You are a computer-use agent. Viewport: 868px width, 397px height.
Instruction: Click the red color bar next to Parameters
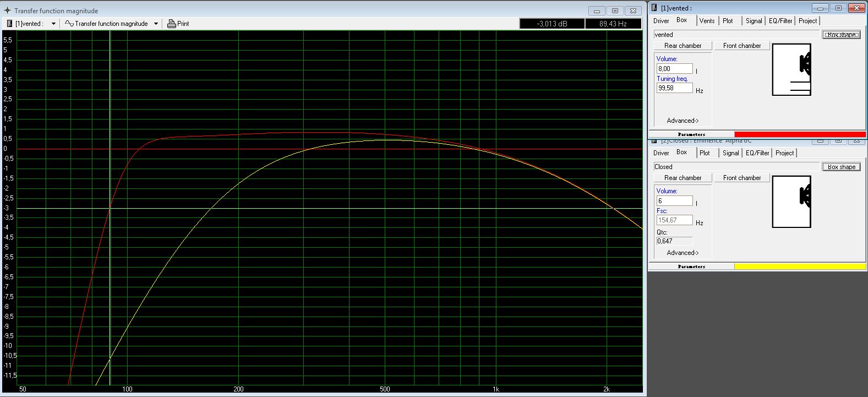click(x=800, y=134)
